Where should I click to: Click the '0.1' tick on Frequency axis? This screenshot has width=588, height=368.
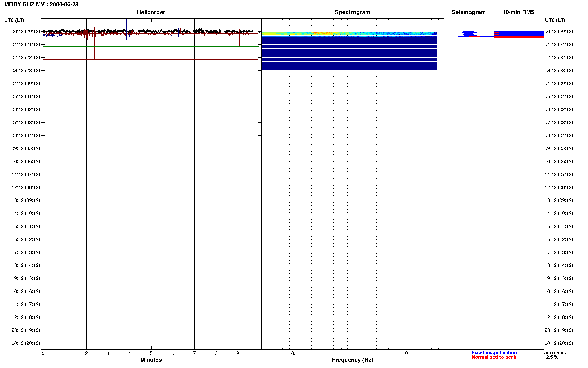pos(295,353)
